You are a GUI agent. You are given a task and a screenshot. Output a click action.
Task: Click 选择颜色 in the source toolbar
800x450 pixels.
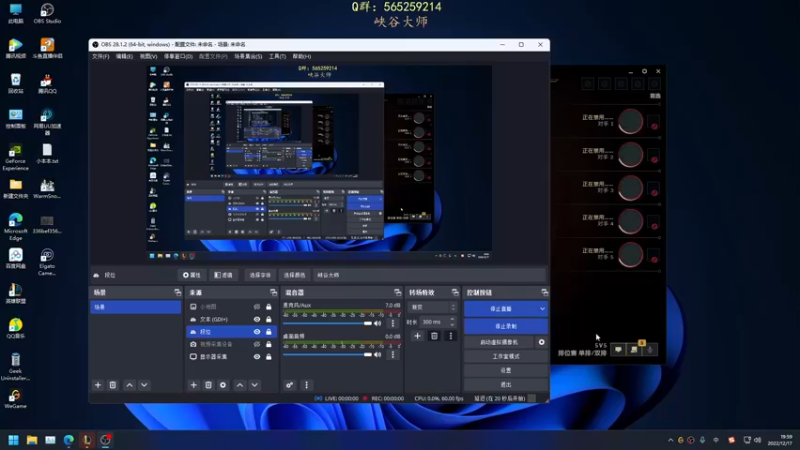pos(294,275)
